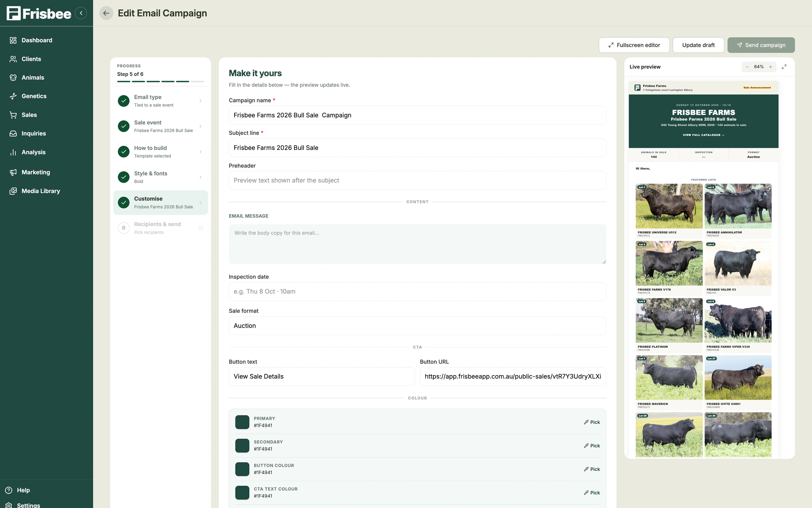Image resolution: width=812 pixels, height=508 pixels.
Task: Click the Primary colour swatch
Action: (x=242, y=422)
